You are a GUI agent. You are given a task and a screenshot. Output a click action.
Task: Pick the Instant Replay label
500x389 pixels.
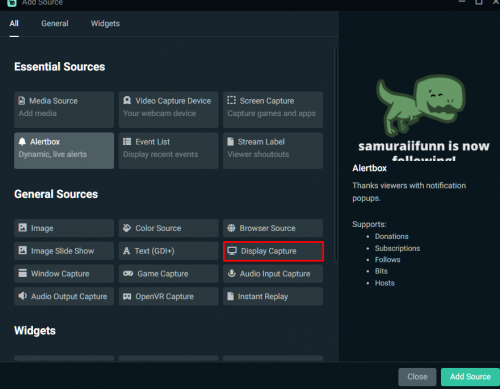(263, 296)
